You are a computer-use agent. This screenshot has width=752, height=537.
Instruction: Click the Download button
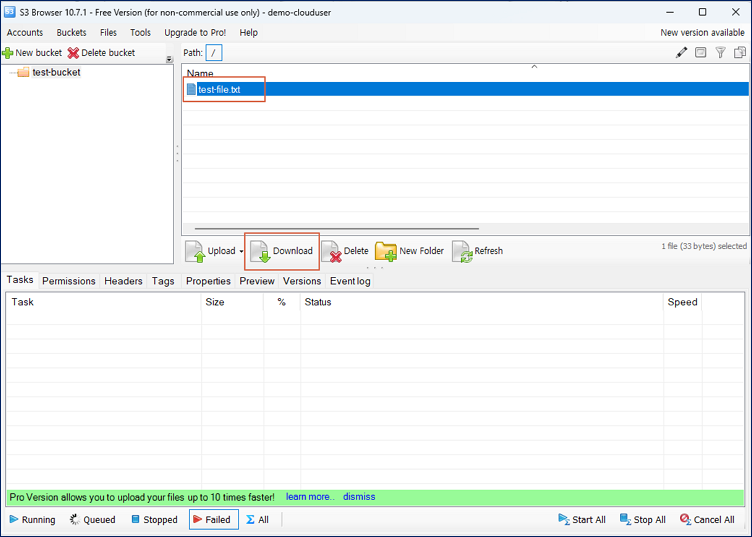(282, 251)
